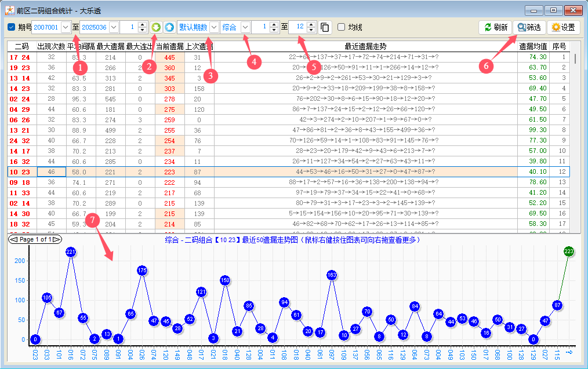
Task: Click the 序号 column header
Action: coord(560,46)
